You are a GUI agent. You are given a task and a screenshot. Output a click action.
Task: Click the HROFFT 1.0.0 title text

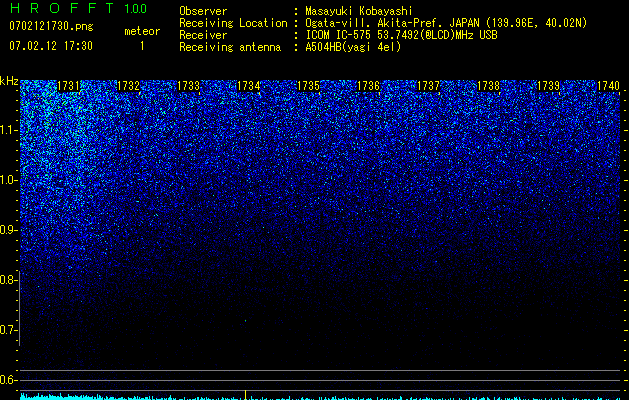click(x=78, y=8)
